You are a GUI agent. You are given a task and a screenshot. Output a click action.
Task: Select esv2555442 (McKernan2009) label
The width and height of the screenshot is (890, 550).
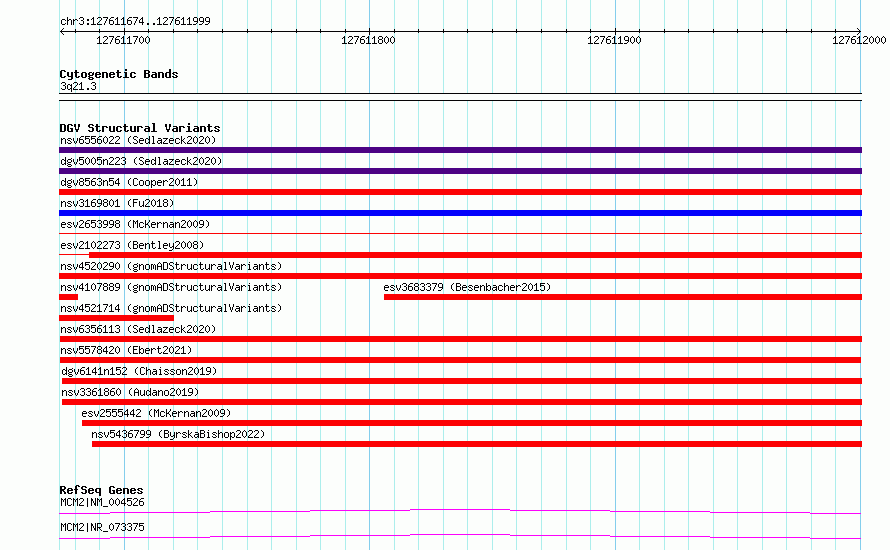pos(156,413)
